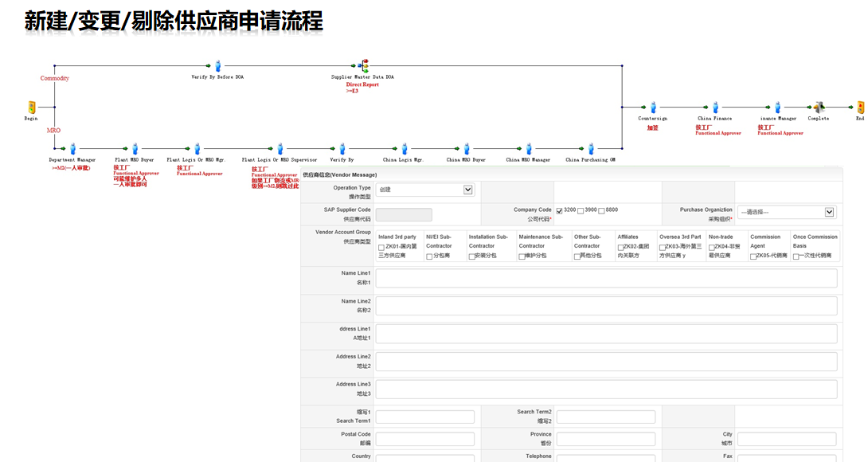This screenshot has width=868, height=462.
Task: Select the China Finance step icon
Action: tap(715, 107)
